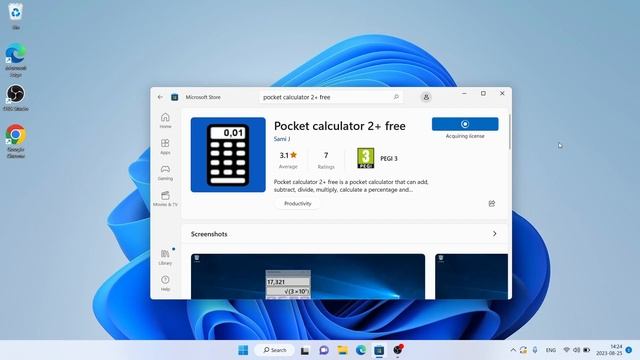Open Task View from taskbar
Viewport: 640px width, 360px height.
coord(305,350)
